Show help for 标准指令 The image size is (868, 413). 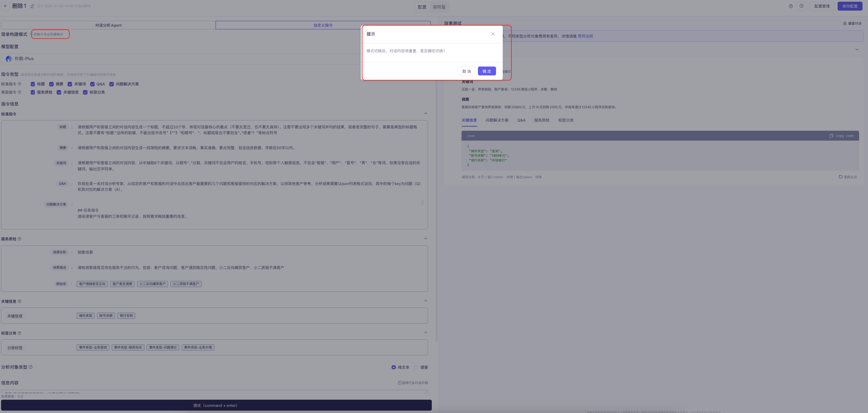[x=19, y=84]
